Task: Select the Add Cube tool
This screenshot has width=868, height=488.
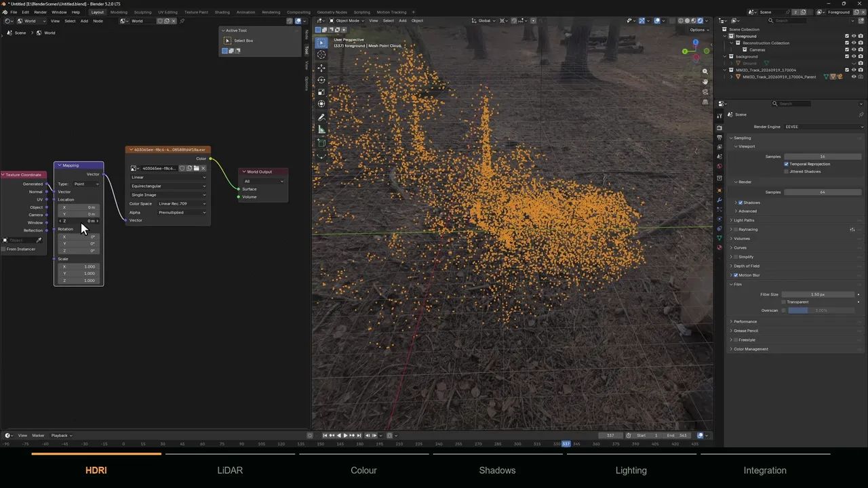Action: (x=321, y=142)
